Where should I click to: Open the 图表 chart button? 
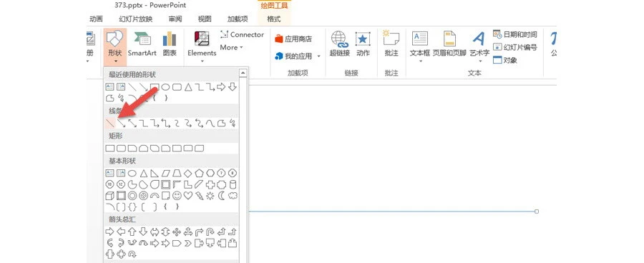tap(170, 44)
